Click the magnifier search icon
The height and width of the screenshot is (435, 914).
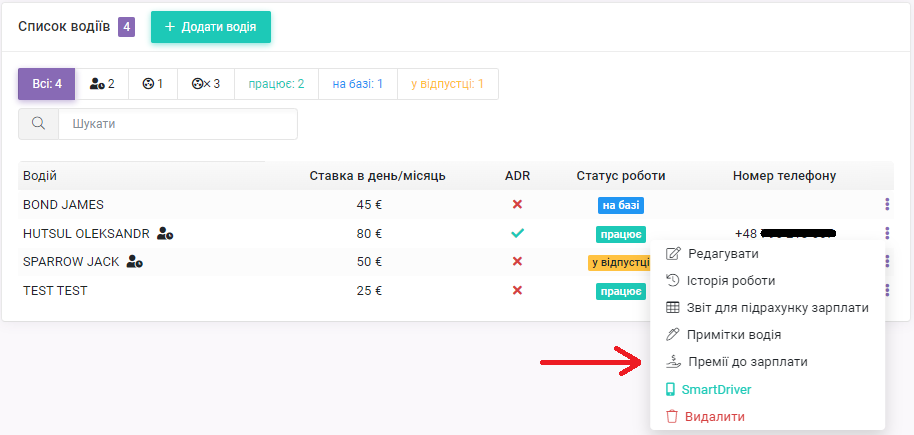38,124
